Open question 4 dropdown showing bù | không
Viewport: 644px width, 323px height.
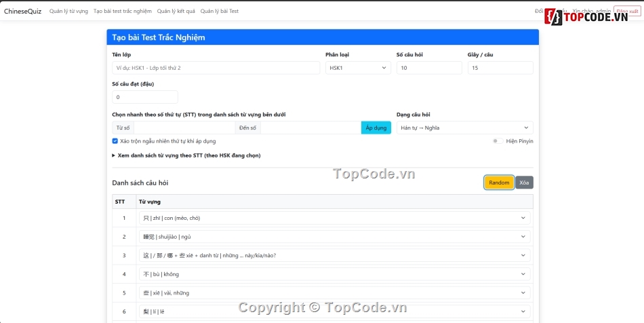pos(335,274)
